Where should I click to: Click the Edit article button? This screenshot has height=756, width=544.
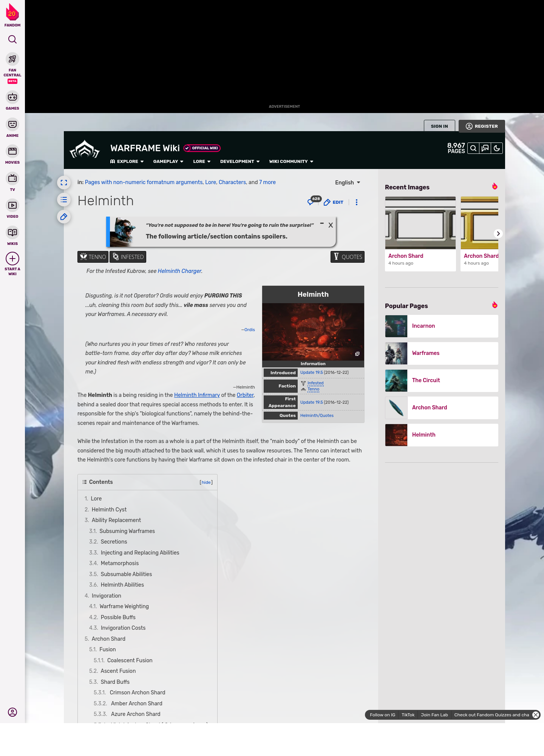point(334,202)
